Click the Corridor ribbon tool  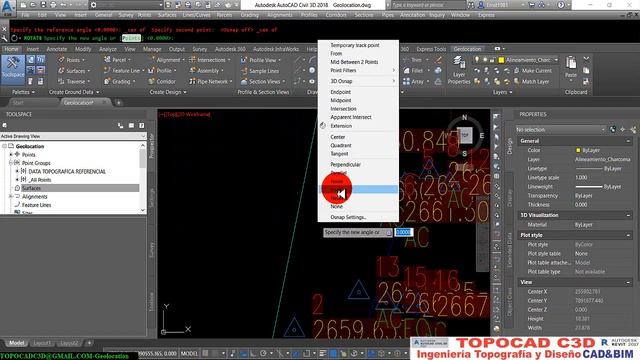click(x=162, y=82)
